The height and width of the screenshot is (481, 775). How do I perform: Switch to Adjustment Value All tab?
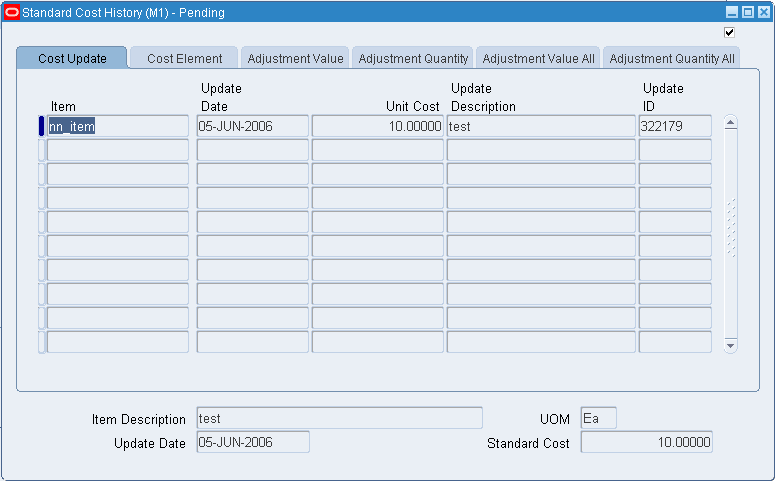tap(538, 58)
